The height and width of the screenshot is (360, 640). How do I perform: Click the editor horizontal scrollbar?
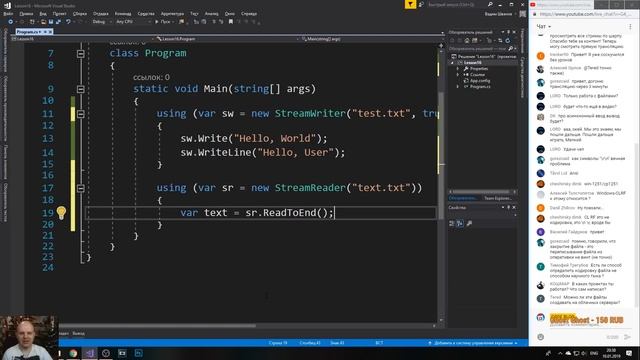pyautogui.click(x=158, y=326)
